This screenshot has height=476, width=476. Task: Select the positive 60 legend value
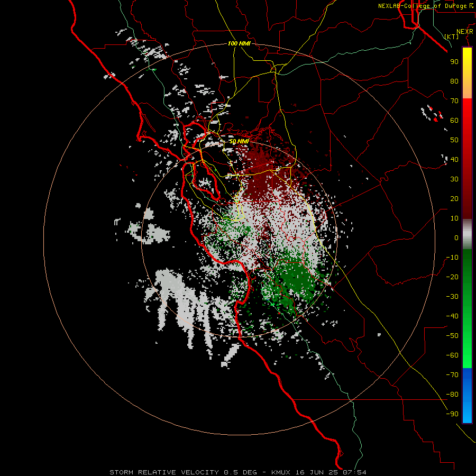[454, 120]
